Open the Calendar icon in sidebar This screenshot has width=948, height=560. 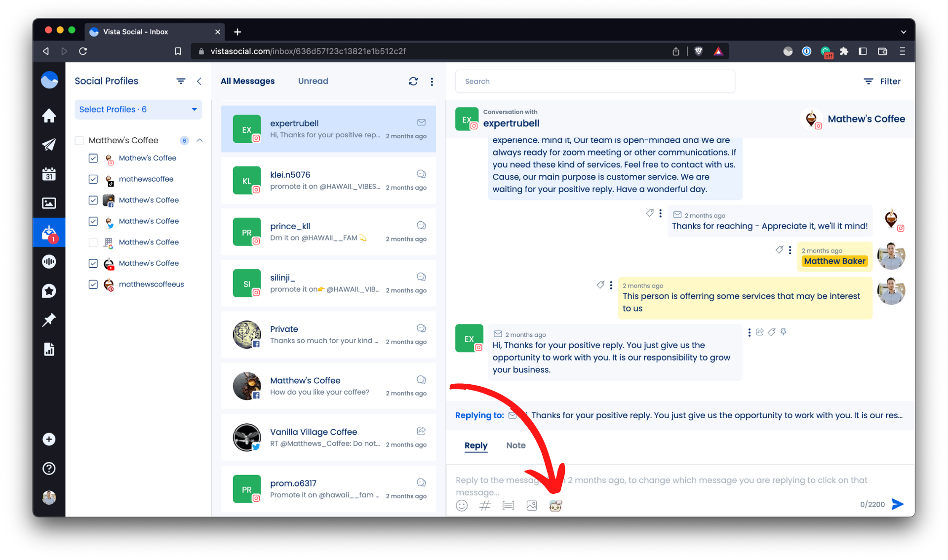click(x=49, y=174)
